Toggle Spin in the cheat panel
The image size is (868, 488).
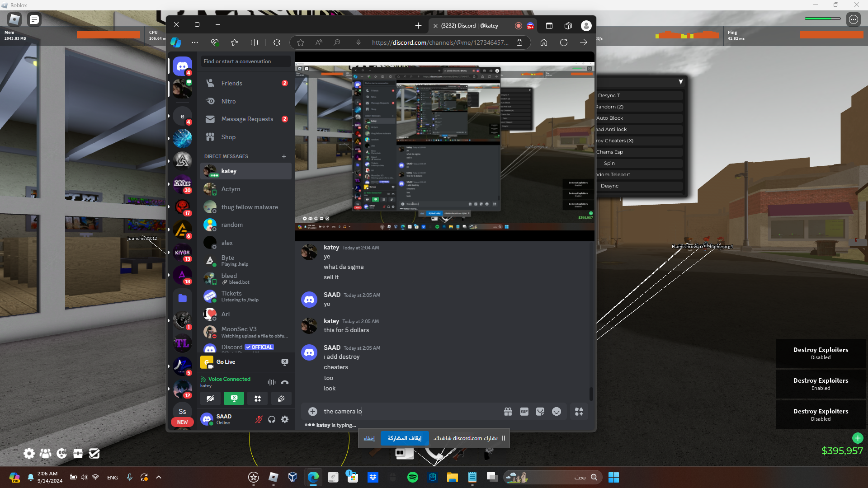[x=639, y=164]
